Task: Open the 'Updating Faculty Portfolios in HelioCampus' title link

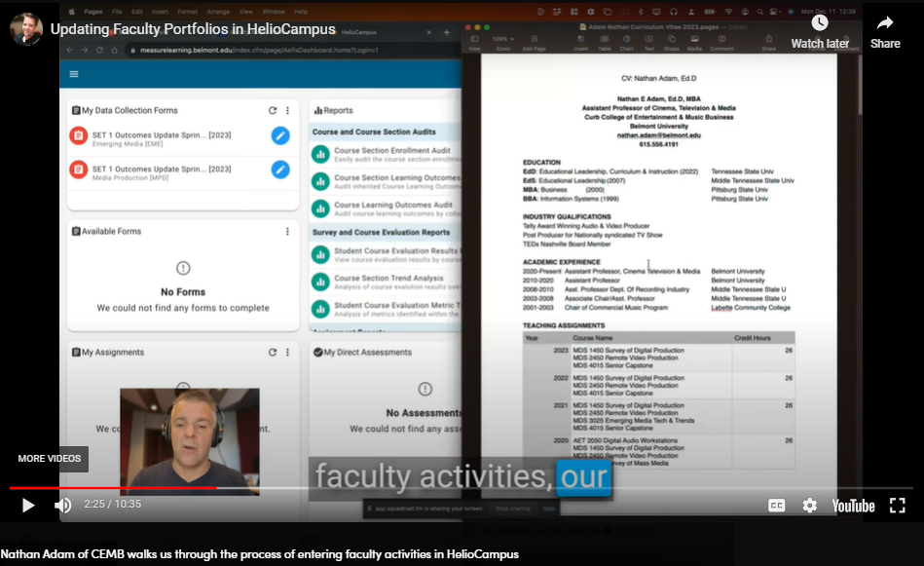Action: pyautogui.click(x=193, y=29)
